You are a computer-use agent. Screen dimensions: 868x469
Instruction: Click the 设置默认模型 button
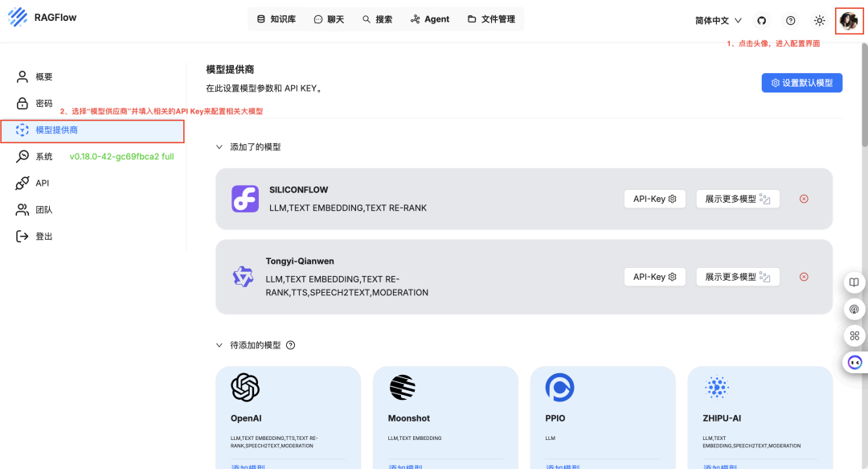[801, 83]
